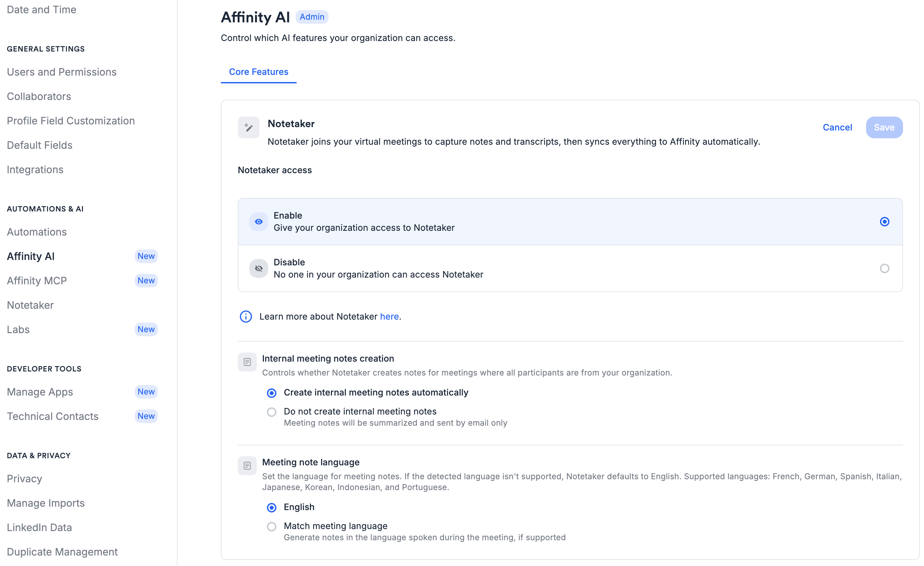The height and width of the screenshot is (566, 924).
Task: Click the eye icon beside Enable
Action: coord(259,222)
